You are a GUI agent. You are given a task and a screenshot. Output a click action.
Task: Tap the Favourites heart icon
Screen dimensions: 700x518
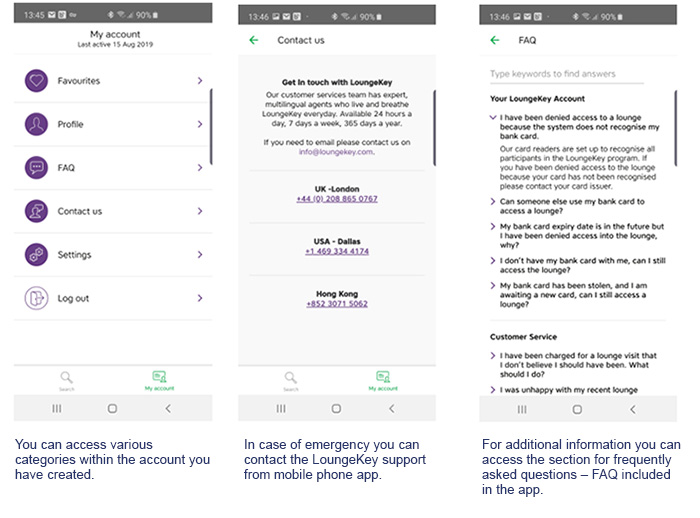pos(37,81)
